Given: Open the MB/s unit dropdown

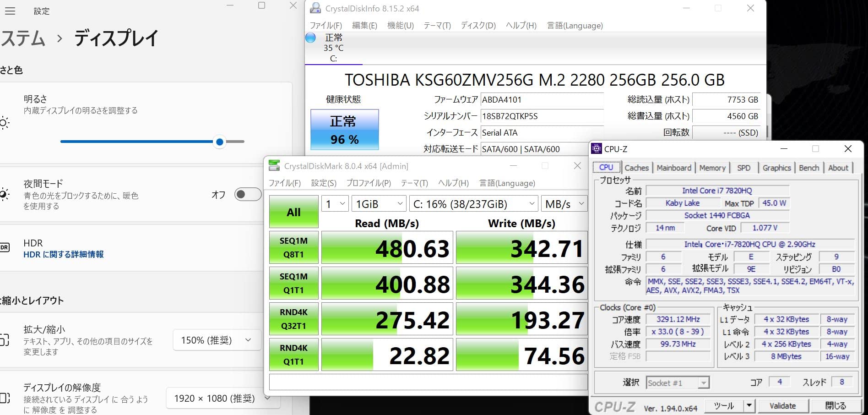Looking at the screenshot, I should coord(564,204).
